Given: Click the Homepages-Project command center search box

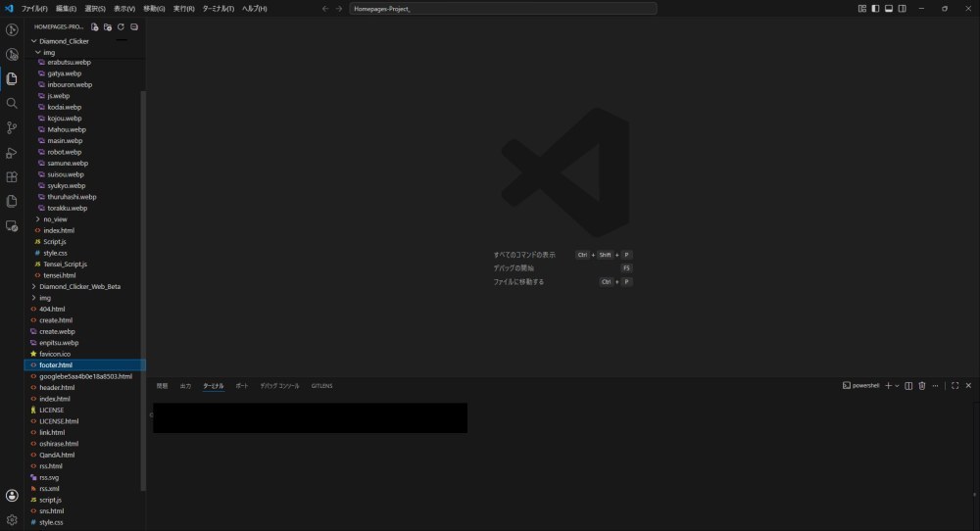Looking at the screenshot, I should [x=503, y=9].
